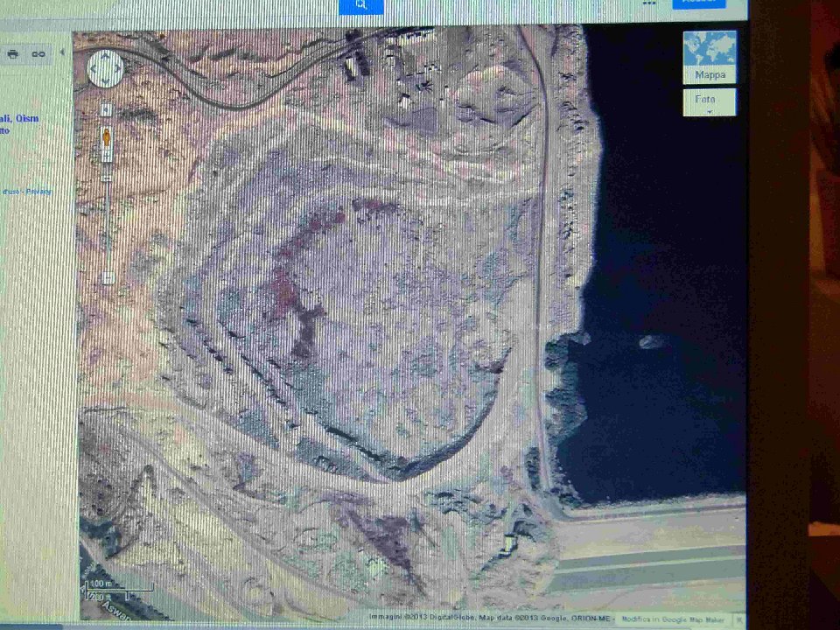
Task: Pan the map down with the arrow
Action: pos(106,80)
